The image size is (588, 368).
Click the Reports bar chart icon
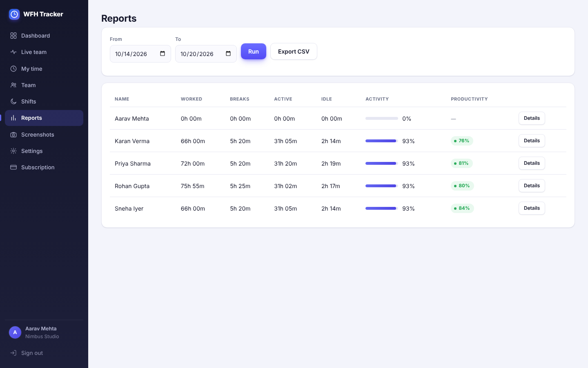(x=13, y=118)
